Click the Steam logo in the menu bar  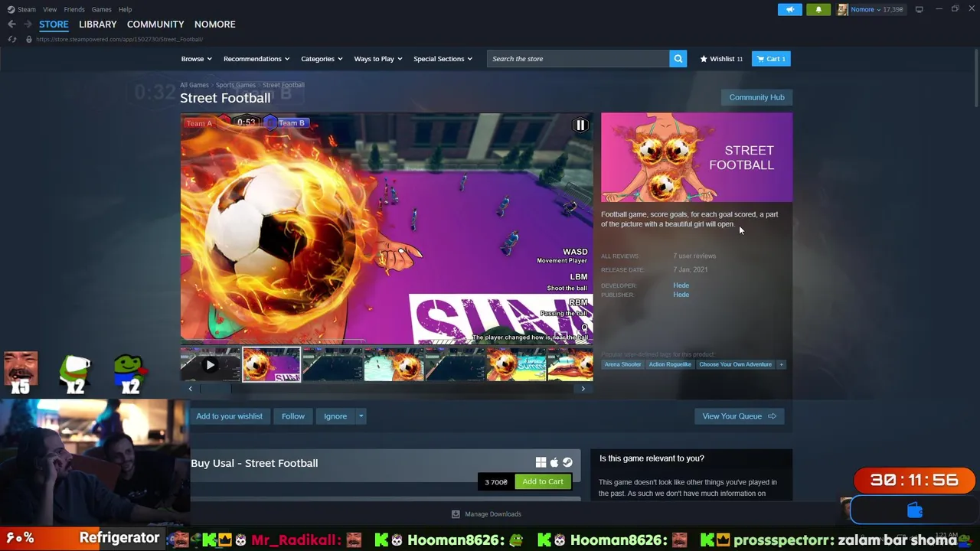click(x=11, y=9)
